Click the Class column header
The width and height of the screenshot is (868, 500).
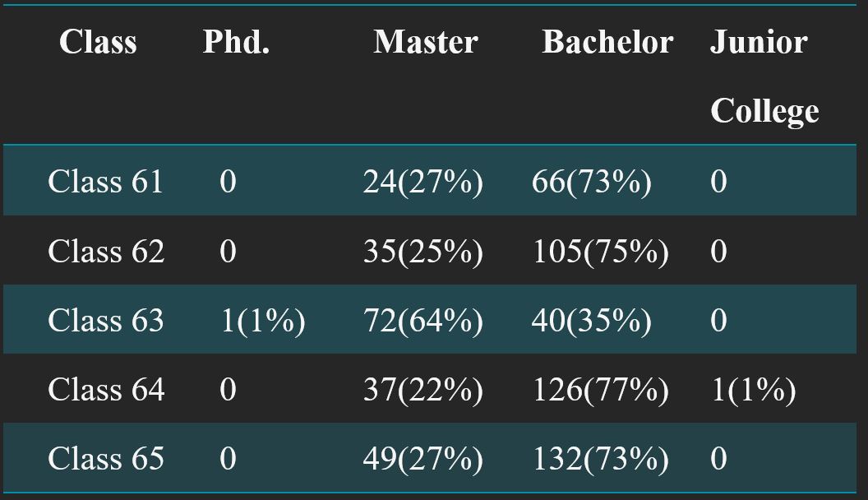[x=98, y=42]
